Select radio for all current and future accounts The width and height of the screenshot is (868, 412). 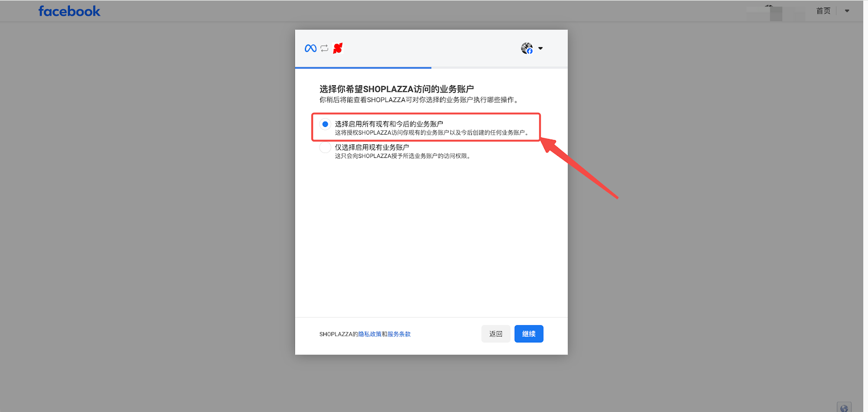(325, 124)
